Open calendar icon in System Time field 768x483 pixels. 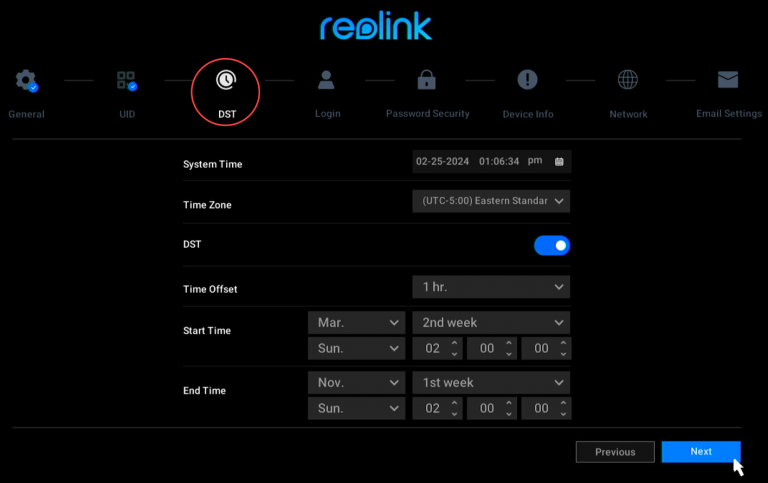559,162
